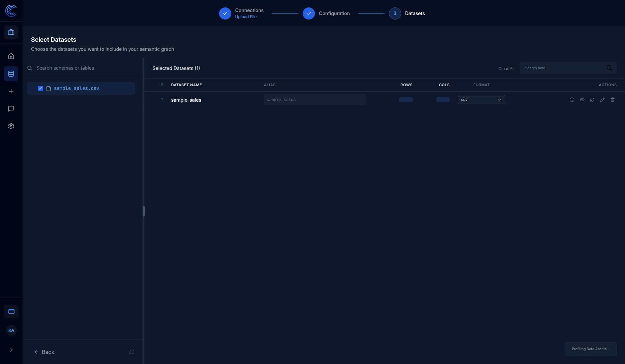Click the DATASET NAME column header
625x364 pixels.
click(x=186, y=85)
